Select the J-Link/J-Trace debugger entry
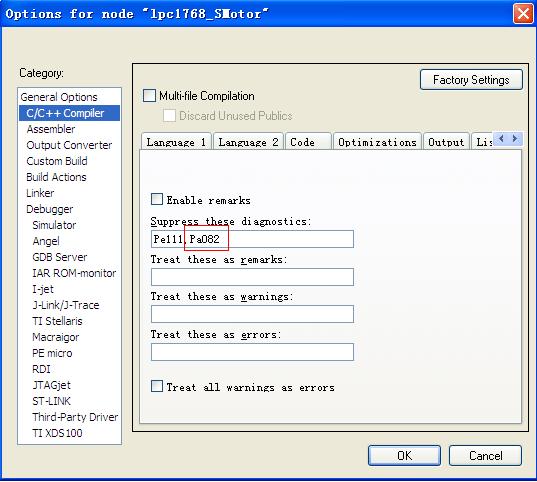537x482 pixels. click(x=66, y=305)
